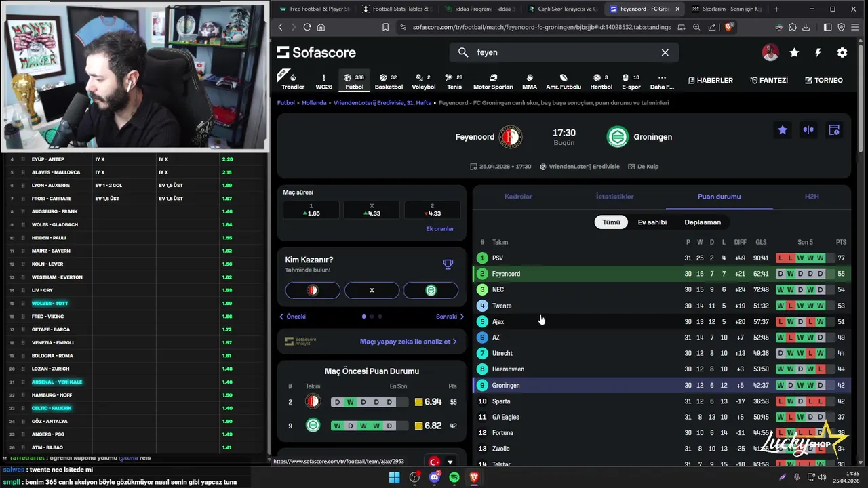Click the Ek oranlar link

440,229
